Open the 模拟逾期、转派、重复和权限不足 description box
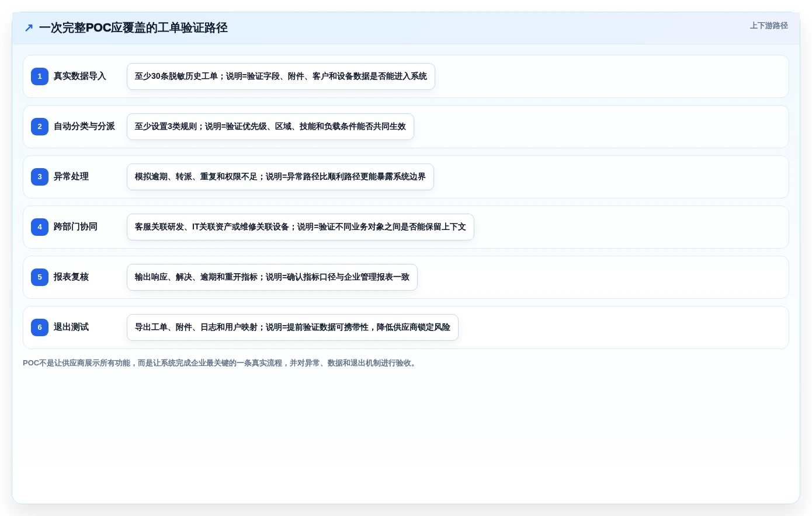The image size is (812, 516). click(x=280, y=177)
